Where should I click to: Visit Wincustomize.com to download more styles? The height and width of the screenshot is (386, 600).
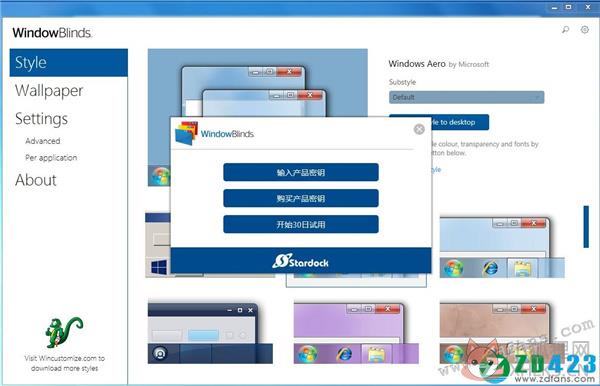[64, 363]
